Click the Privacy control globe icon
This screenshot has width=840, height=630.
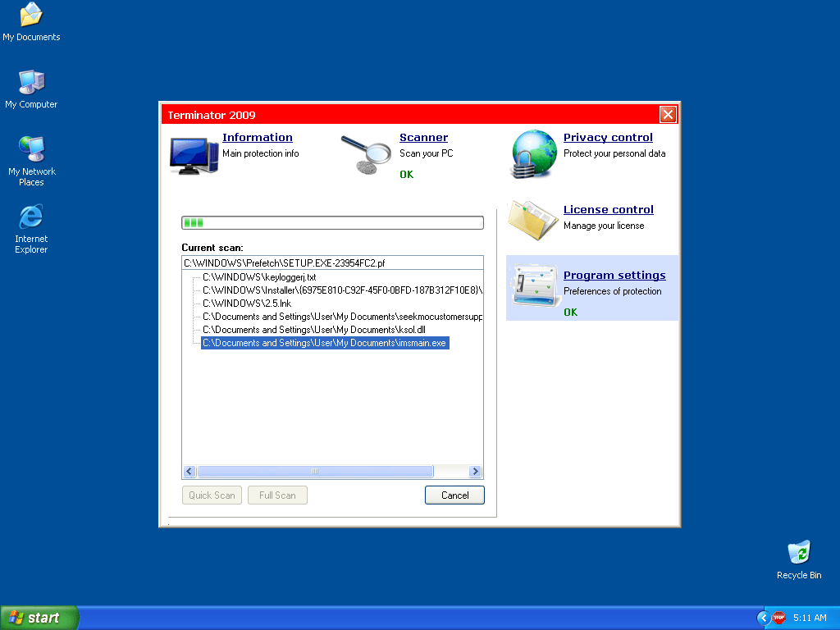click(533, 154)
